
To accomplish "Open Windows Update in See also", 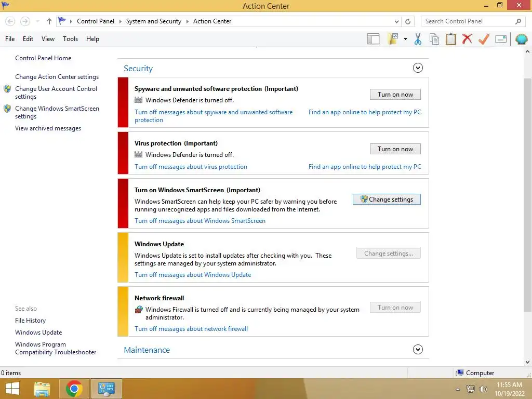I will tap(38, 332).
